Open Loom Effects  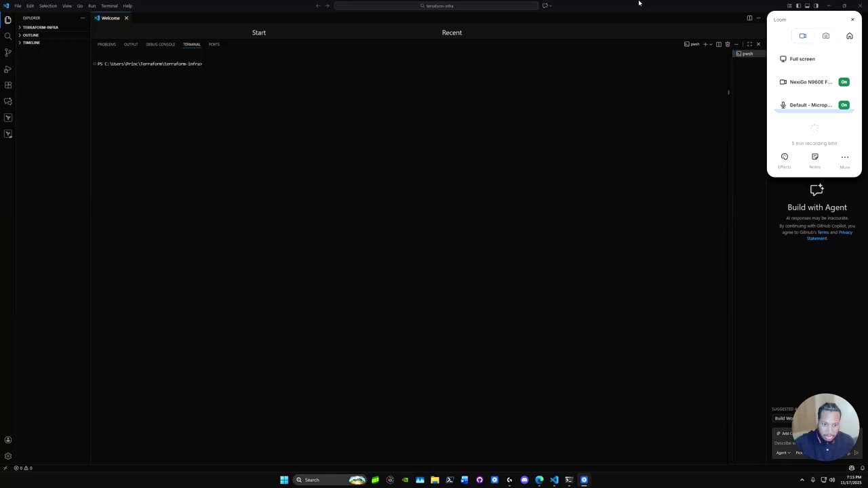tap(785, 161)
